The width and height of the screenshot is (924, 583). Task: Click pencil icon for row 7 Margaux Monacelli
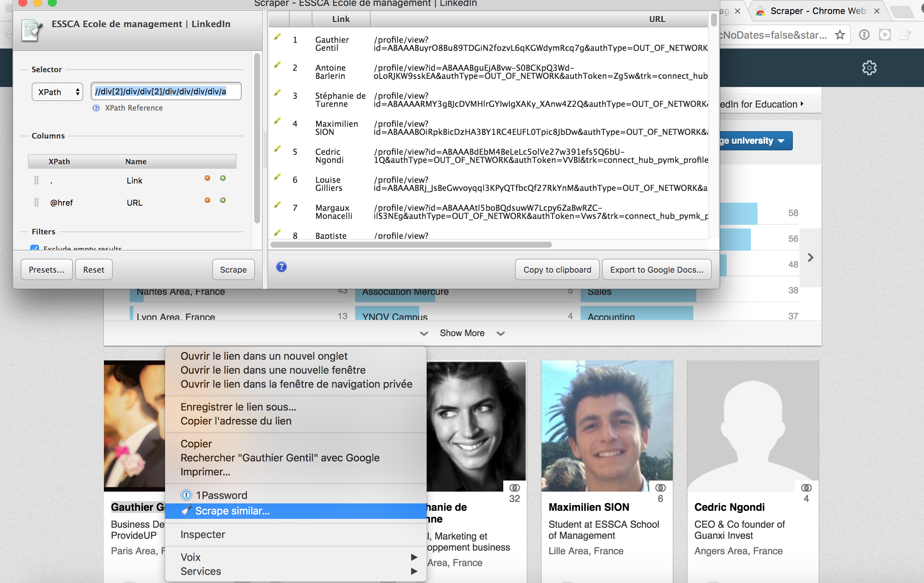pos(277,205)
